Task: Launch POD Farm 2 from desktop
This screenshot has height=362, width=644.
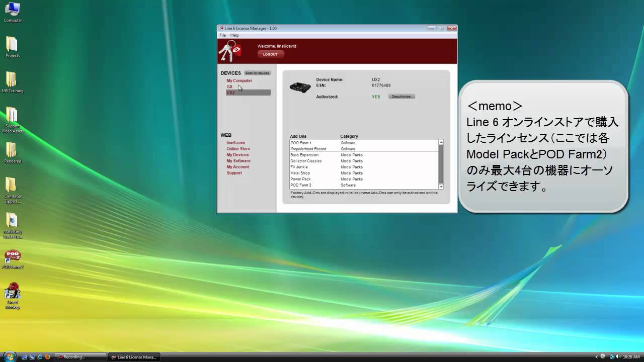Action: pos(12,259)
